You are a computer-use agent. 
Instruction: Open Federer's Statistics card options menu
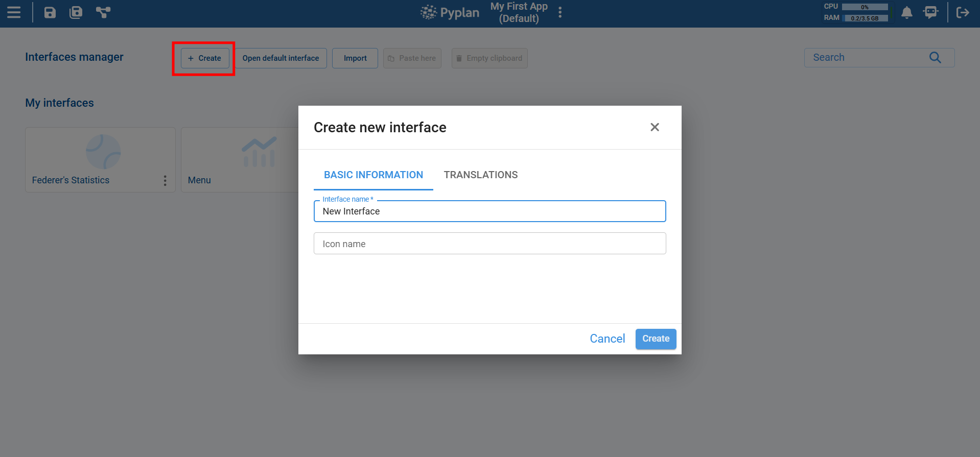click(165, 181)
